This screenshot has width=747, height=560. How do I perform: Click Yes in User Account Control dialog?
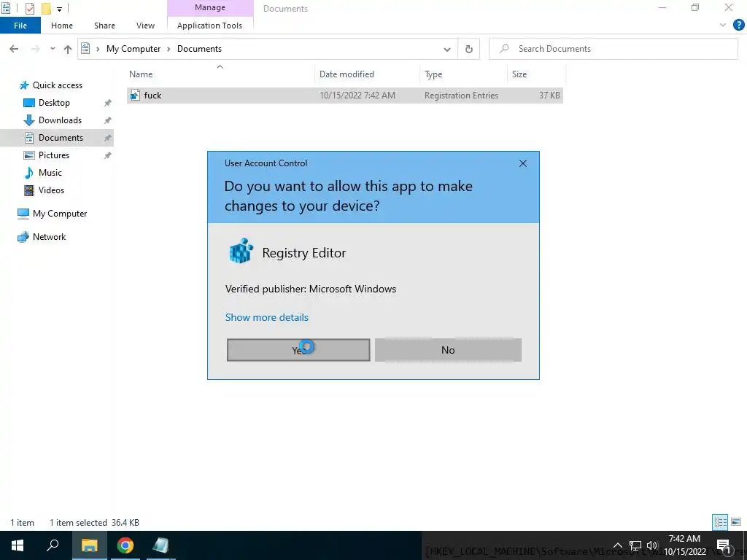(298, 350)
